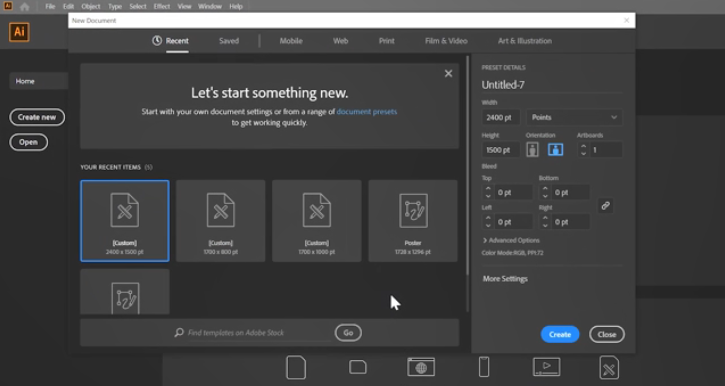Go to the Home icon in top bar

click(25, 6)
